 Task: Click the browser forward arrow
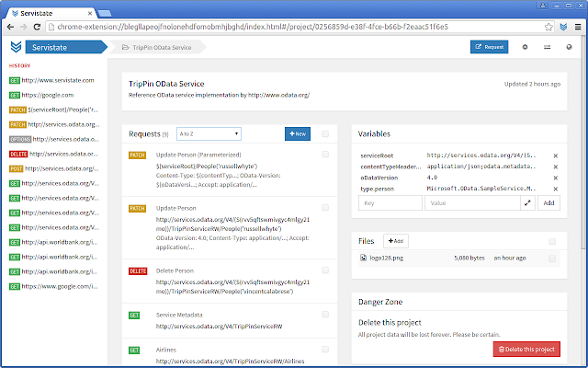pyautogui.click(x=23, y=27)
